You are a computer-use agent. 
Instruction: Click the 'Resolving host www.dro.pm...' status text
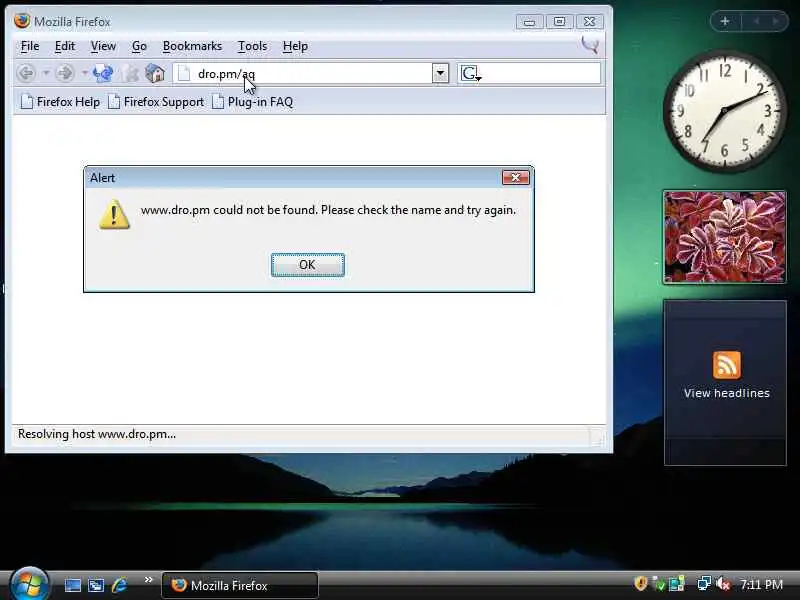[x=97, y=434]
